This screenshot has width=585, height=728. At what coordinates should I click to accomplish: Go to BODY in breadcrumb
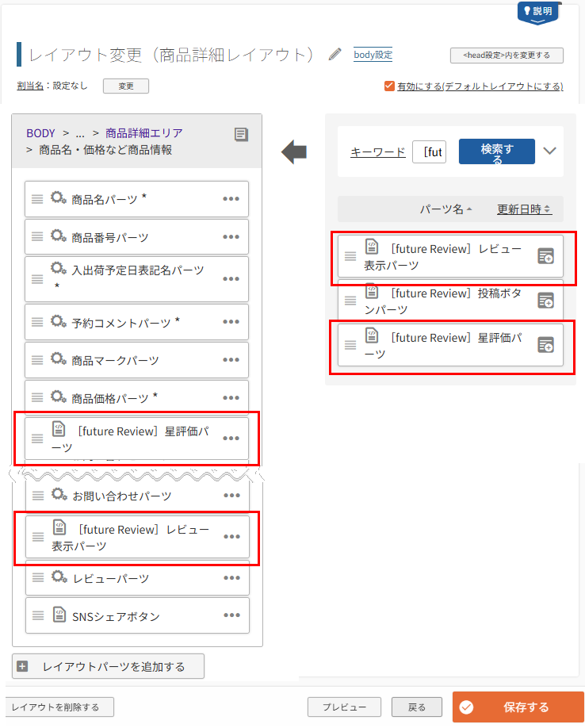41,133
